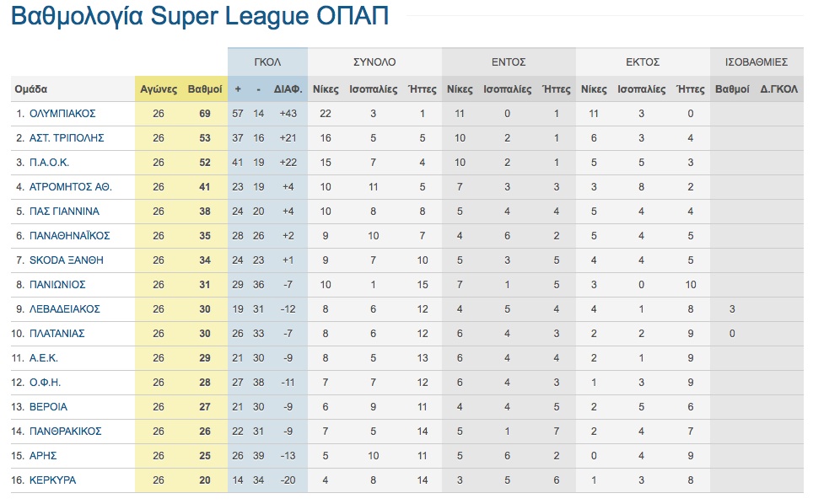Click the Βαθμολογία Super League ΟΠΑΠ heading

(200, 17)
